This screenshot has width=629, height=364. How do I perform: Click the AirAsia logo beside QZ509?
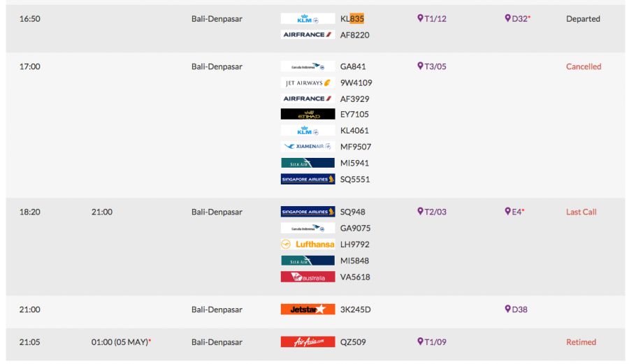pos(308,342)
